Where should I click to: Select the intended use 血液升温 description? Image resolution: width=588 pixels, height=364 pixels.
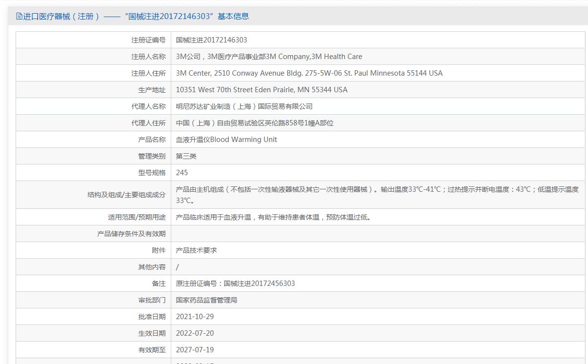274,217
